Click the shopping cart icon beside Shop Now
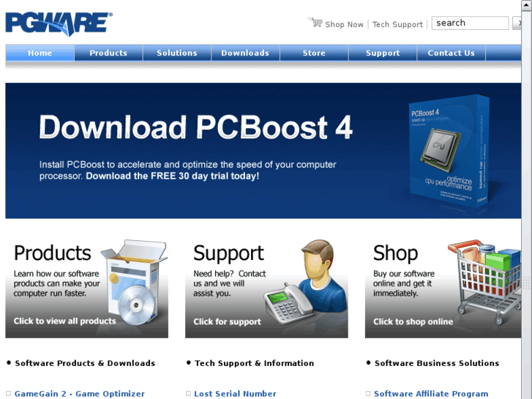 (x=315, y=23)
